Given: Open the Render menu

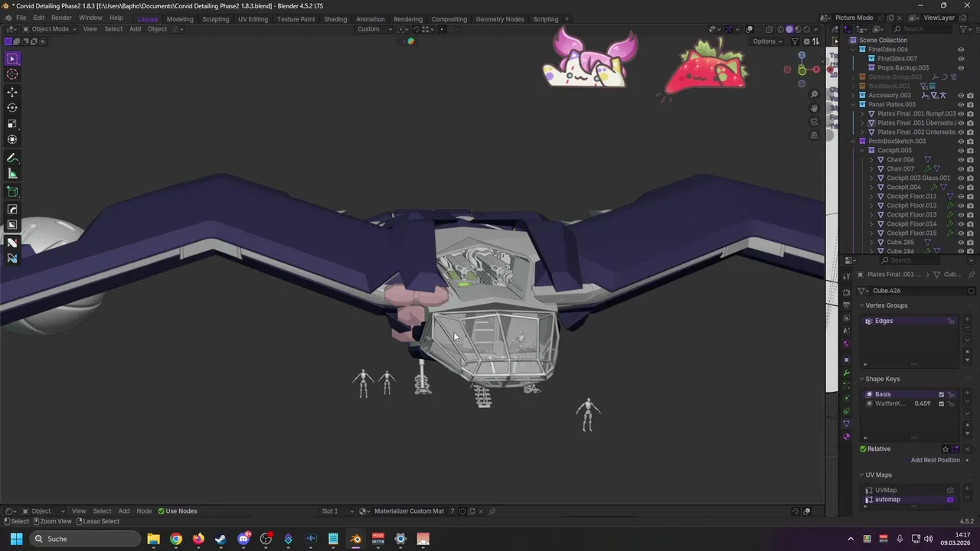Looking at the screenshot, I should (x=61, y=18).
